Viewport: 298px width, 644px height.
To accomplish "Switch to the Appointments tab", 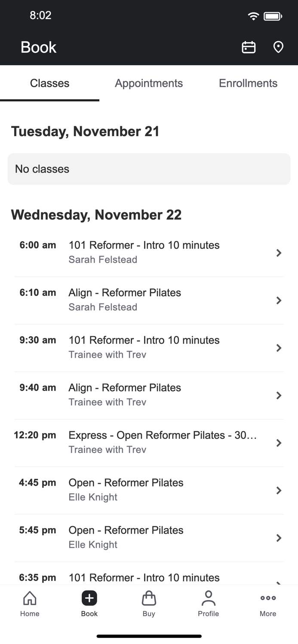I will click(x=149, y=83).
